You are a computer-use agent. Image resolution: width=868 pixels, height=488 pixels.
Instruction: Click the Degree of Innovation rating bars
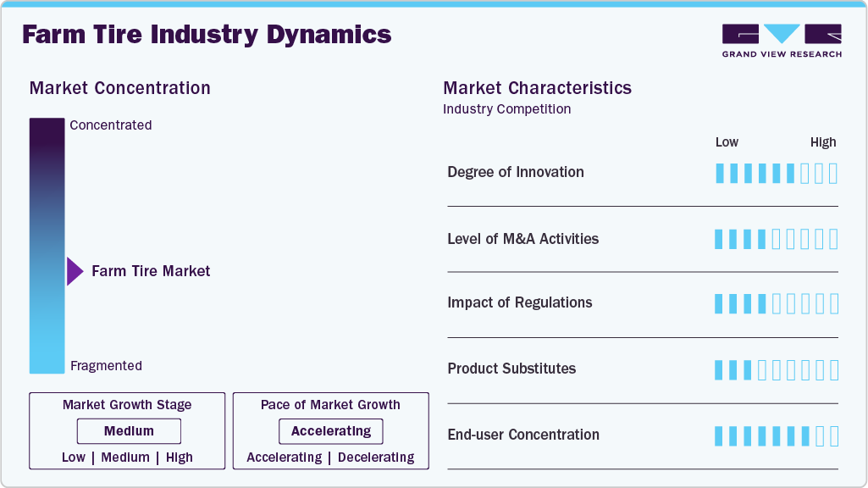click(x=776, y=173)
